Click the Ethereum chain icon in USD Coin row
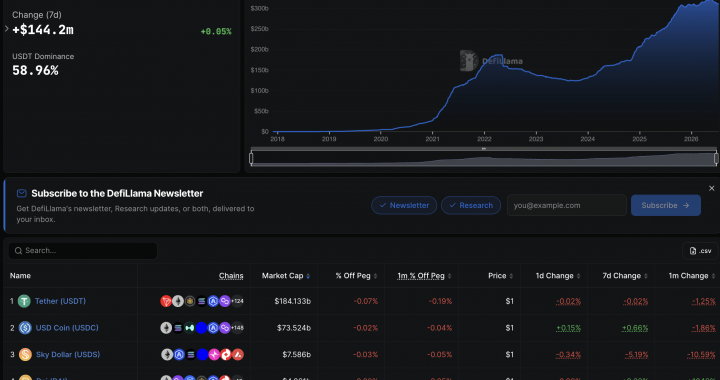Screen dimensions: 720x380 (x=166, y=328)
